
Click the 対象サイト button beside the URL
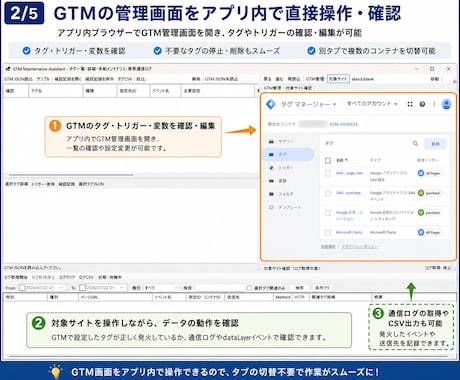point(338,79)
